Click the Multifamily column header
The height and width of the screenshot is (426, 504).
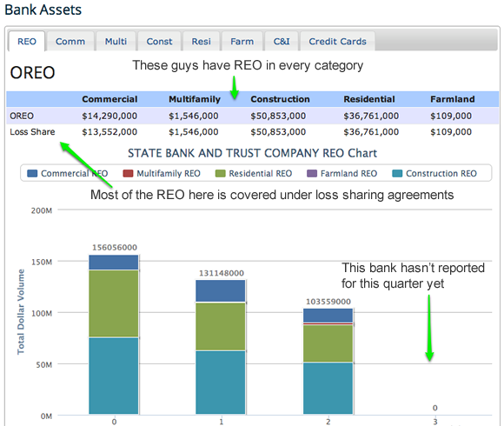195,99
